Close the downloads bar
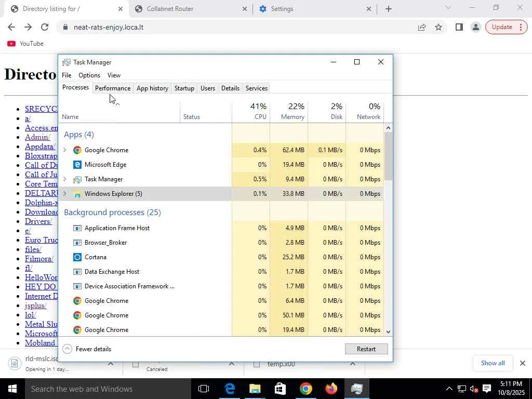532x399 pixels. pos(523,363)
